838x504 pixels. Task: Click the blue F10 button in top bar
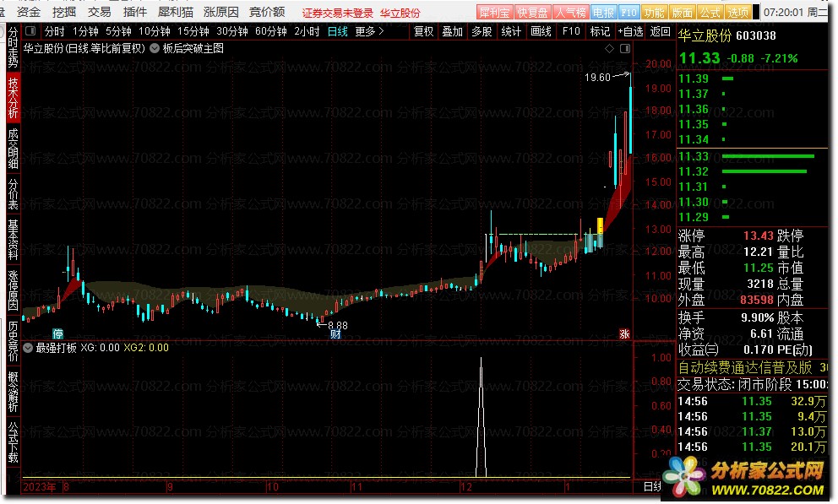pos(628,13)
